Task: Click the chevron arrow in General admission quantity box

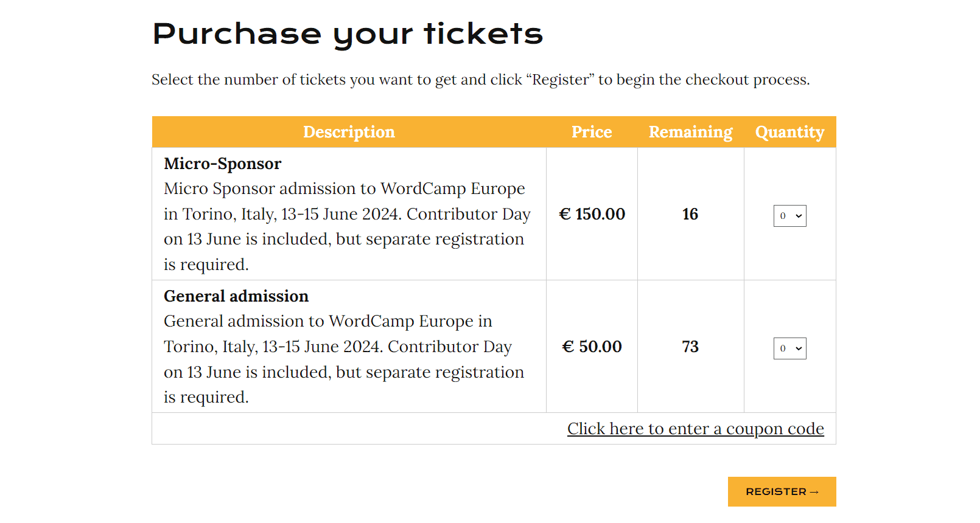Action: pyautogui.click(x=799, y=348)
